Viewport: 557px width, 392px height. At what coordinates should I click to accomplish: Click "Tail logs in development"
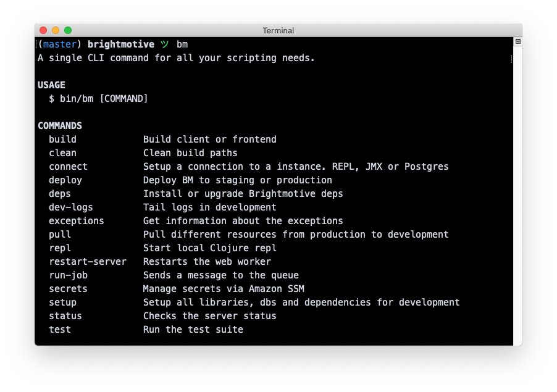(209, 207)
